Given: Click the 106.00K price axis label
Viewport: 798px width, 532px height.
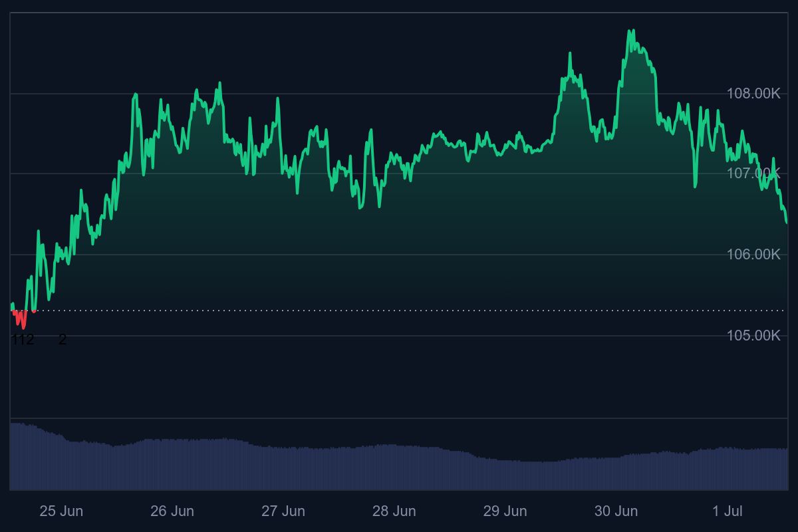Looking at the screenshot, I should click(753, 255).
